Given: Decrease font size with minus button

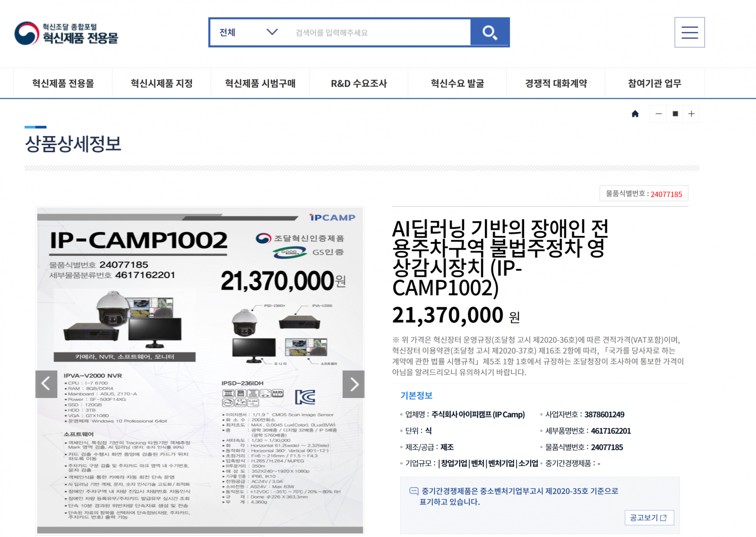Looking at the screenshot, I should tap(659, 114).
